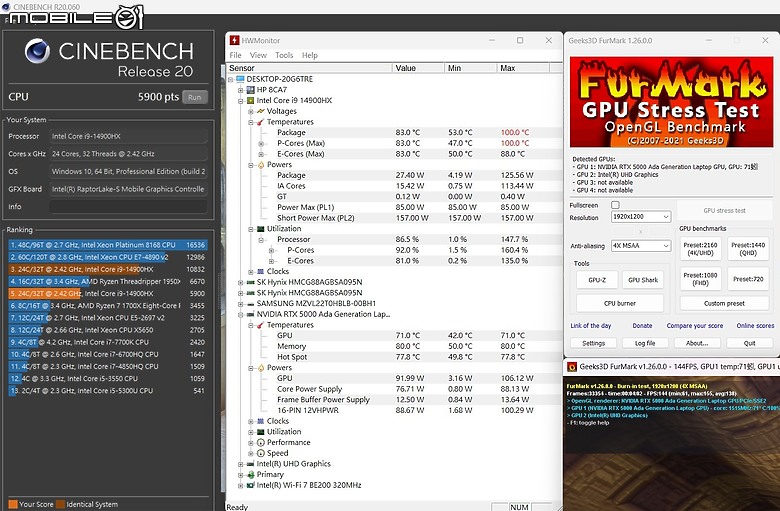Open the Help menu in HWMonitor

pyautogui.click(x=309, y=55)
